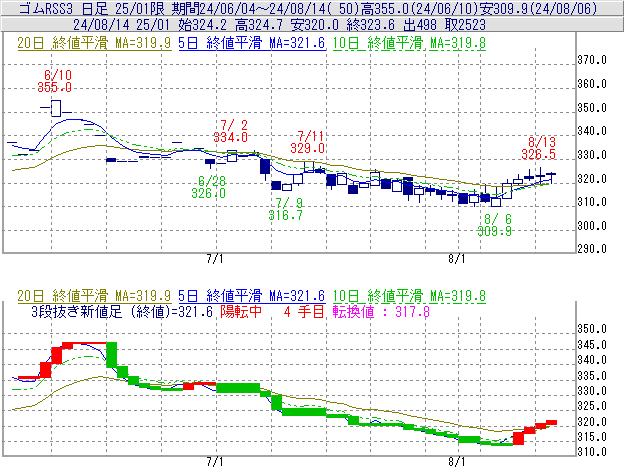Click the 310.0 axis label in lower chart
Image resolution: width=624 pixels, height=475 pixels.
coord(592,452)
